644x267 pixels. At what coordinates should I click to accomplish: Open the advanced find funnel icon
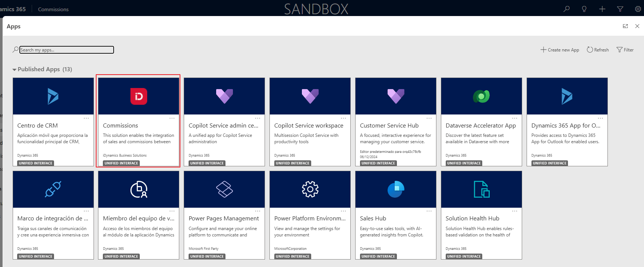(620, 9)
